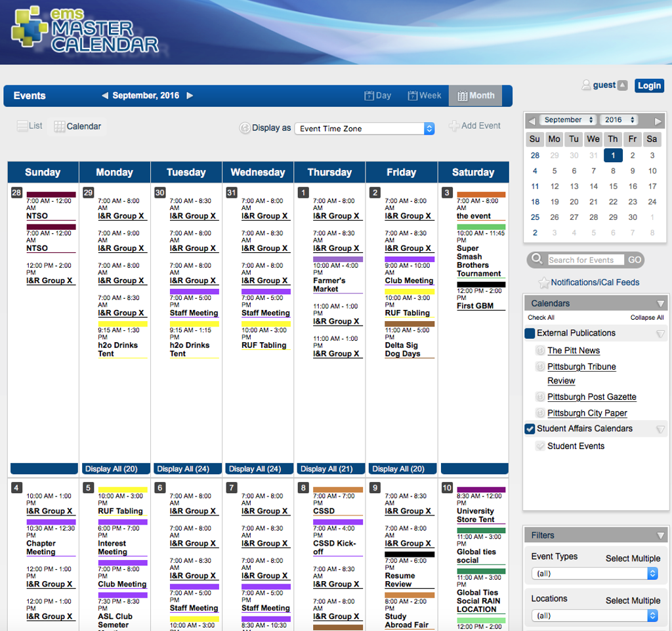Select the Calendar tab beside List
672x631 pixels.
click(78, 125)
